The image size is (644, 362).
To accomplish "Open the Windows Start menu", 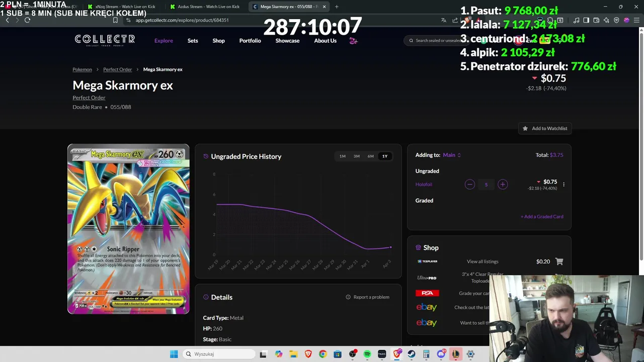I will tap(174, 354).
